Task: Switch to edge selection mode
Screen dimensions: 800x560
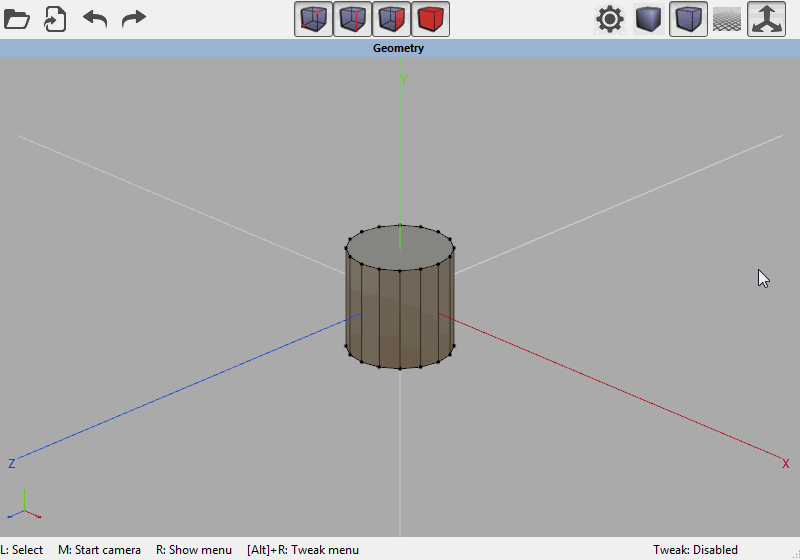Action: tap(352, 19)
